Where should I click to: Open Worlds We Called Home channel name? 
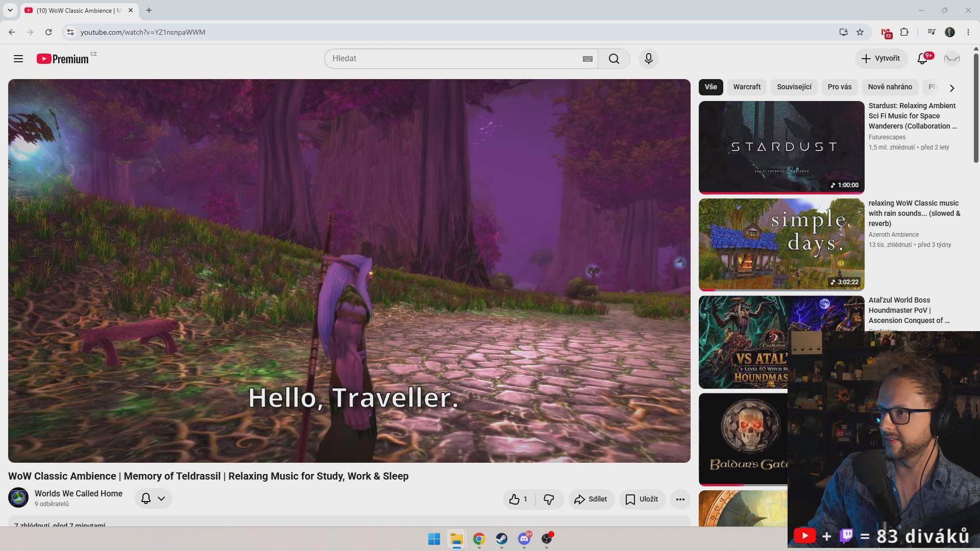pos(79,493)
